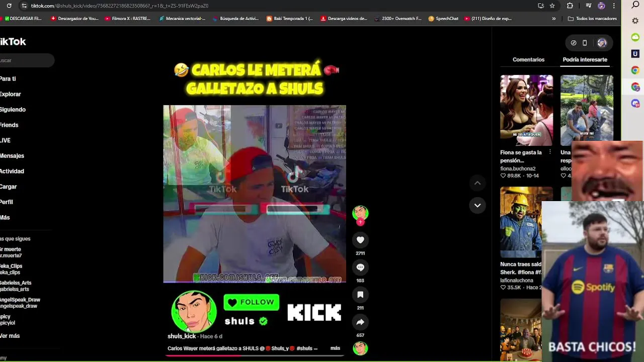The image size is (644, 362).
Task: Open Chrome three-dot menu
Action: (x=613, y=6)
